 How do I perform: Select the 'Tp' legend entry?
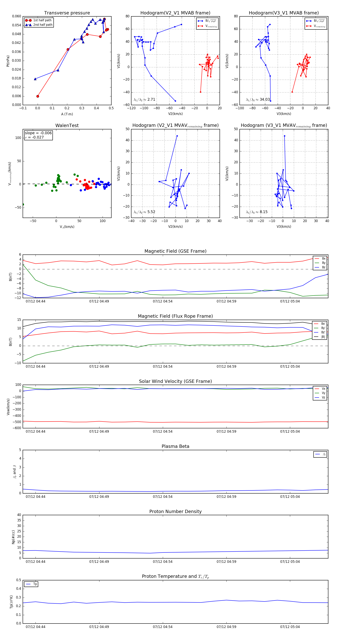[31, 584]
